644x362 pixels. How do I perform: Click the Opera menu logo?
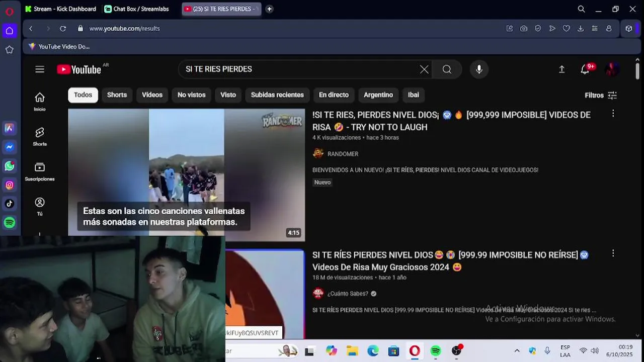click(x=9, y=11)
